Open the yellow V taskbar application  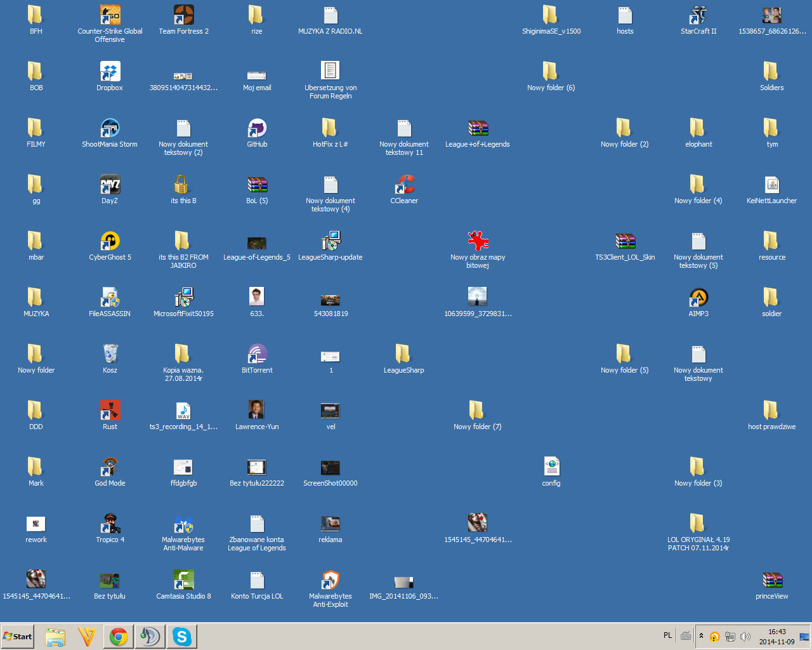pyautogui.click(x=87, y=637)
